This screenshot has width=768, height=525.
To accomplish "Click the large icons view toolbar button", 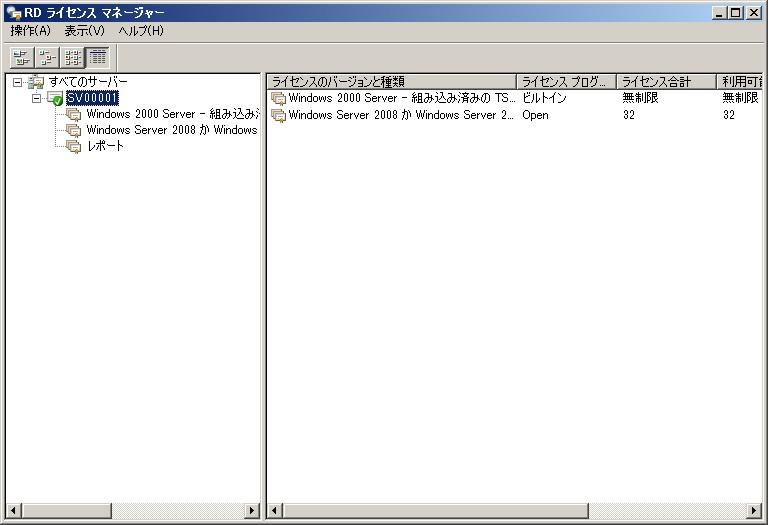I will click(x=21, y=57).
